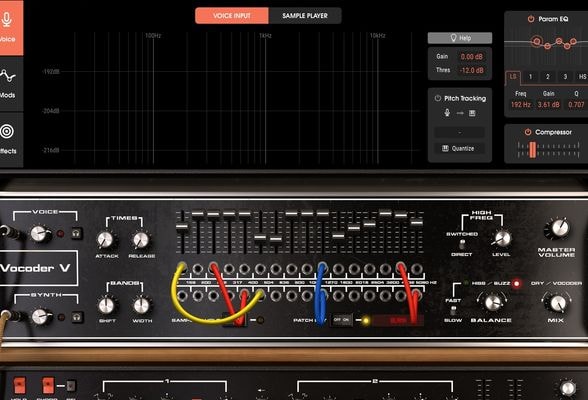Click the lower jack with blue cable

[x=322, y=295]
